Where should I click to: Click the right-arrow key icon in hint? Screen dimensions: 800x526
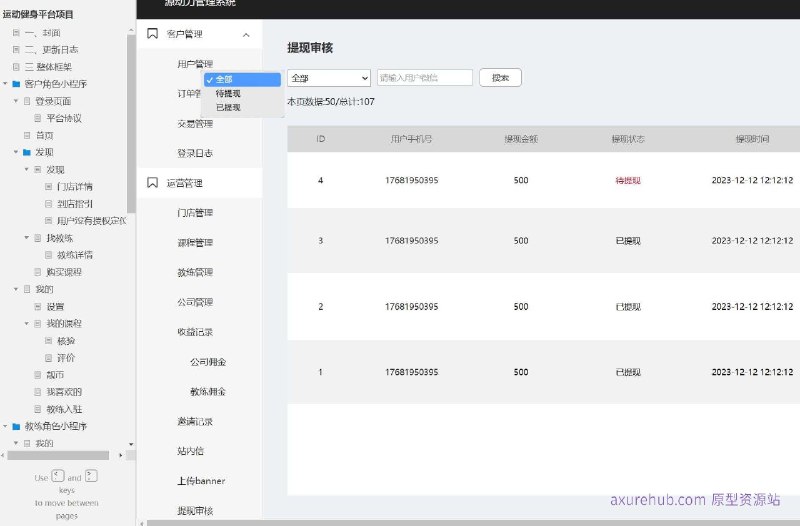pyautogui.click(x=91, y=476)
